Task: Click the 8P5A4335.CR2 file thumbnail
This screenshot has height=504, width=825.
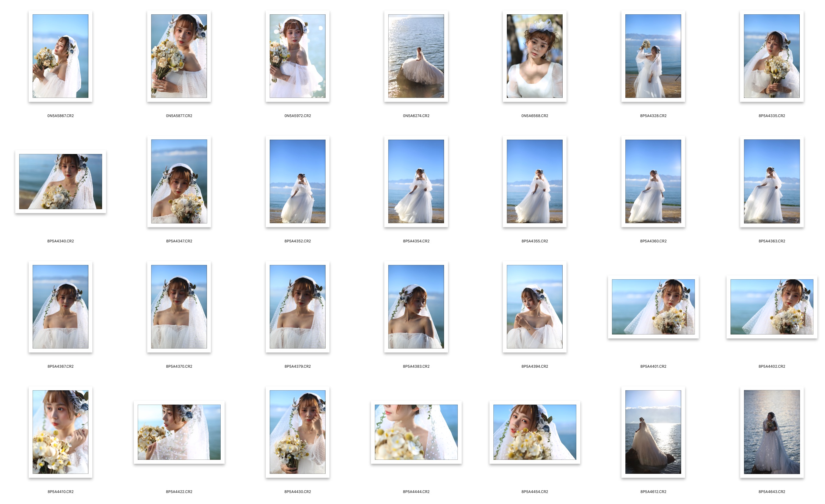Action: point(771,56)
